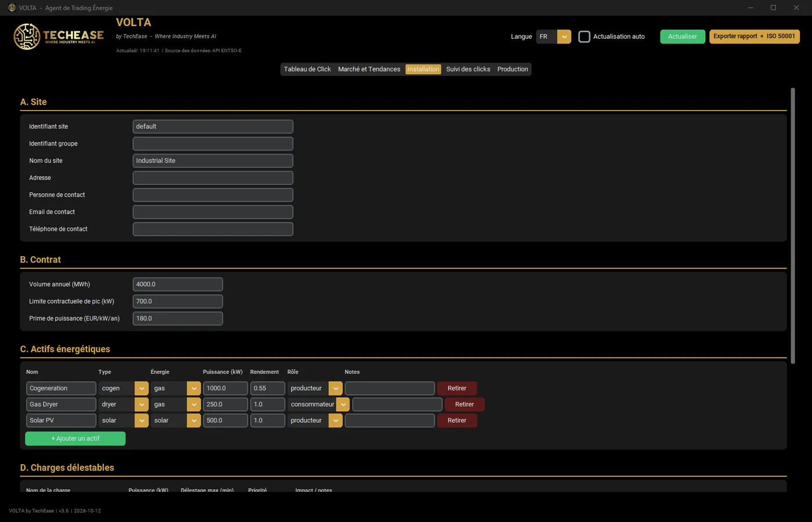Open the Rôle dropdown for Solar PV
The image size is (812, 522).
click(x=315, y=420)
